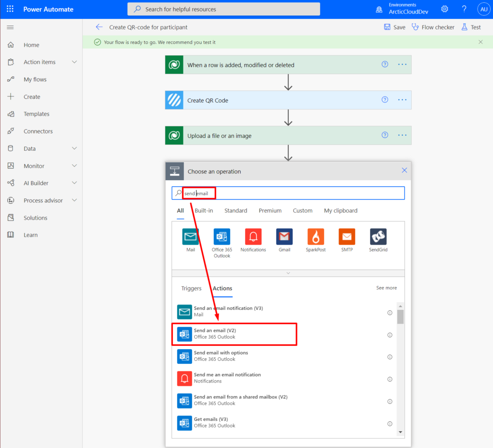Expand the AI Builder chevron
The image size is (493, 448).
74,183
